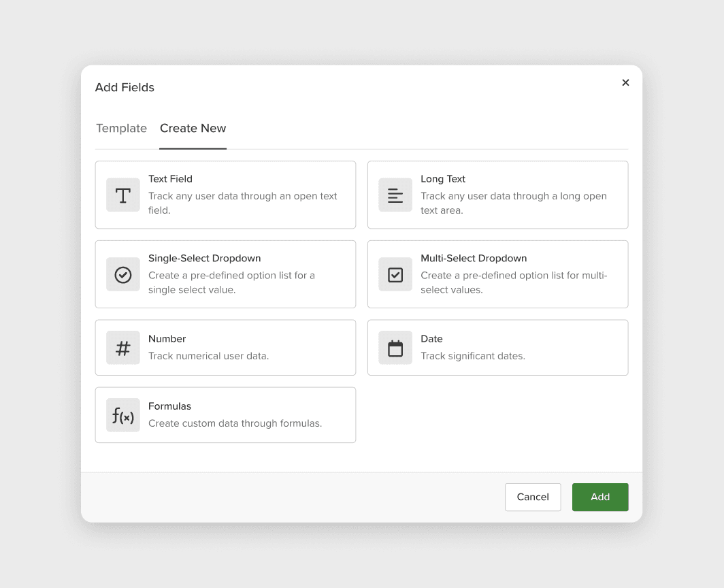Click the Formulas f(x) icon
Viewport: 724px width, 588px height.
(123, 415)
